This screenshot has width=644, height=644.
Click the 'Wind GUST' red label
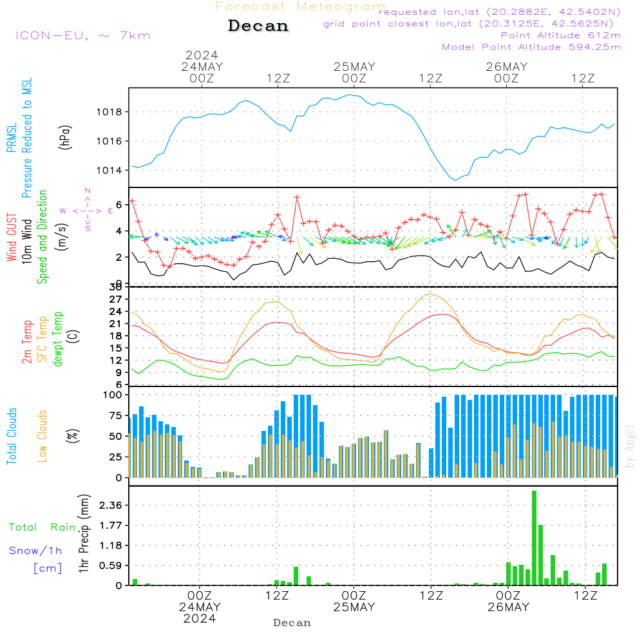[12, 237]
